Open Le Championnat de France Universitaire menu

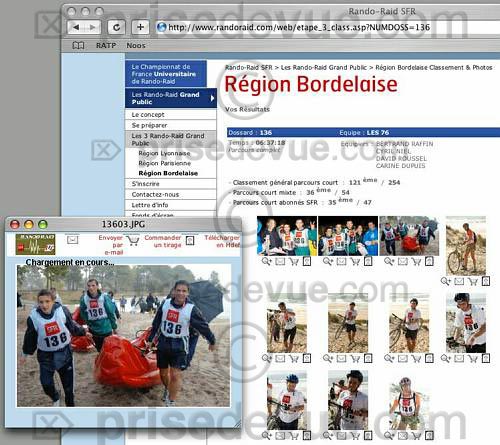click(x=166, y=74)
